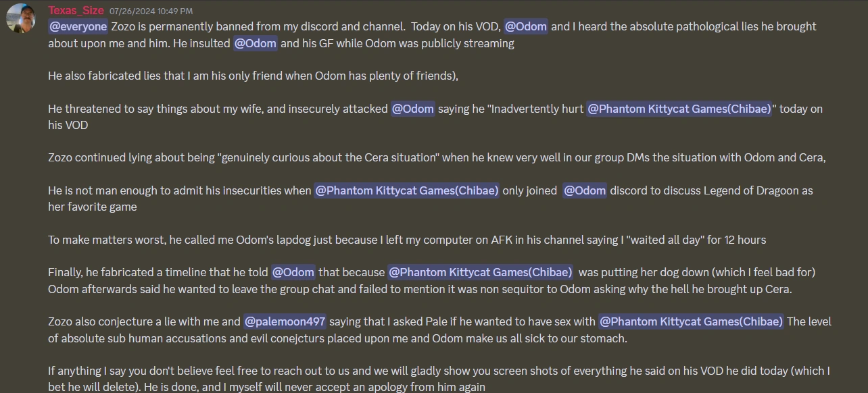
Task: Click Phantom Kittycat mention after "sex with"
Action: (691, 321)
